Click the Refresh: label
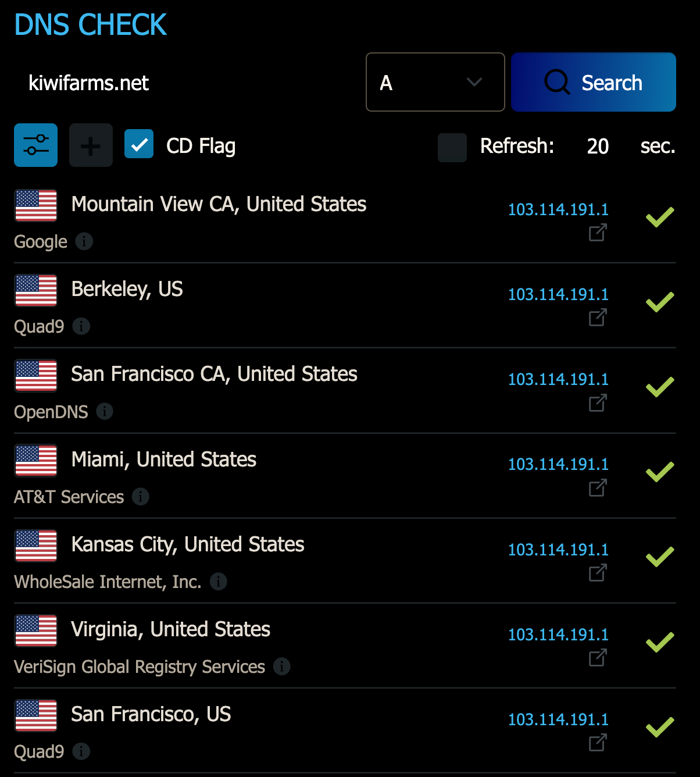 pos(517,146)
